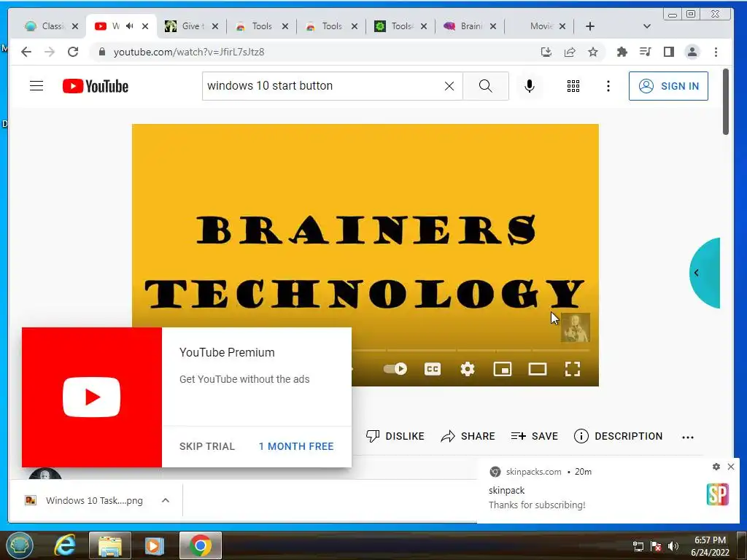
Task: Launch Internet Explorer from the taskbar
Action: click(65, 545)
